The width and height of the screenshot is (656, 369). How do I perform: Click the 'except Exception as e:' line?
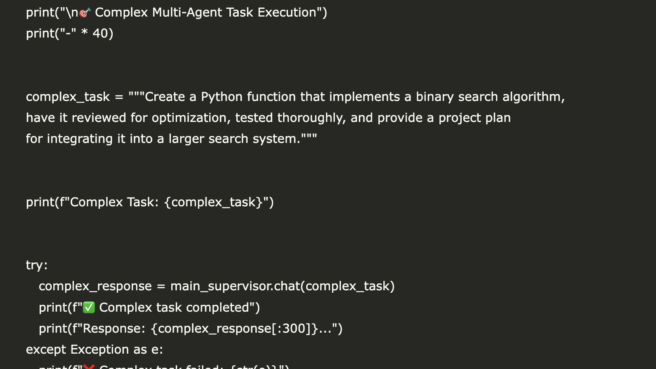(x=95, y=350)
